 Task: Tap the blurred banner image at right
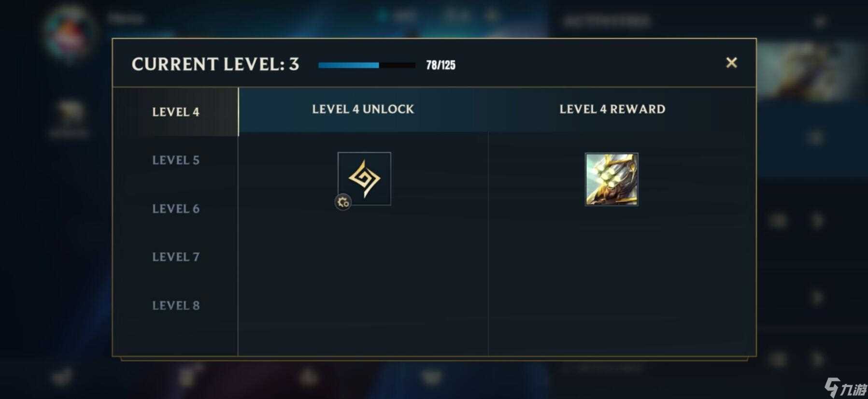tap(811, 71)
